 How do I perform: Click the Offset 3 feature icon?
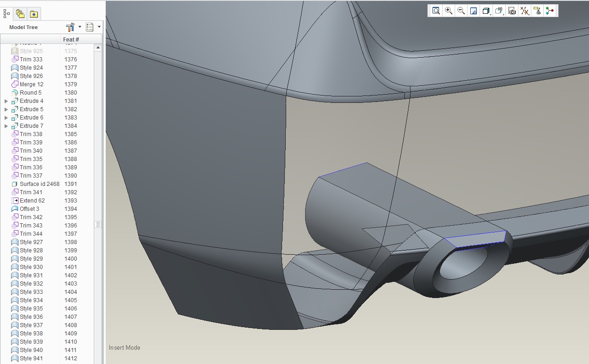coord(15,209)
